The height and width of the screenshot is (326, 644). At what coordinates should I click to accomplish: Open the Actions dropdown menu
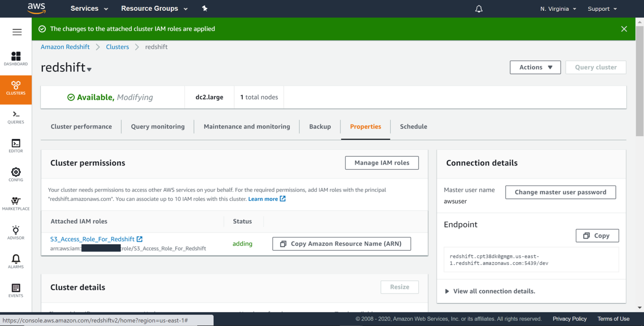pos(535,67)
